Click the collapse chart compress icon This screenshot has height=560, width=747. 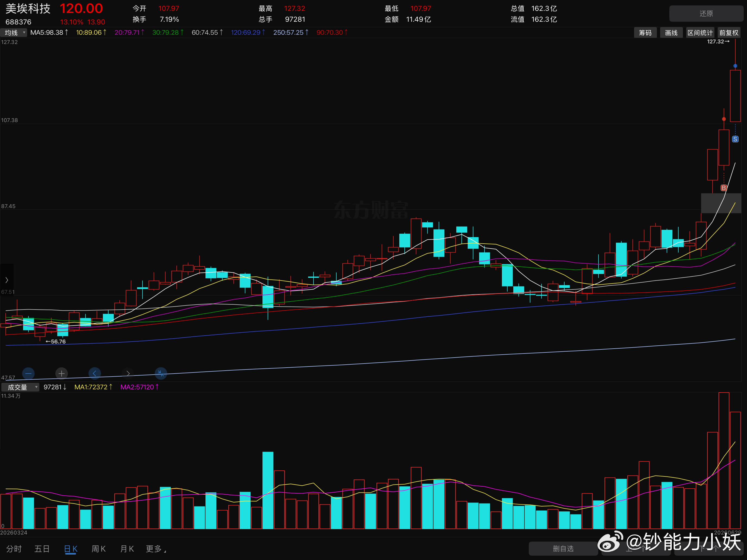(x=161, y=373)
